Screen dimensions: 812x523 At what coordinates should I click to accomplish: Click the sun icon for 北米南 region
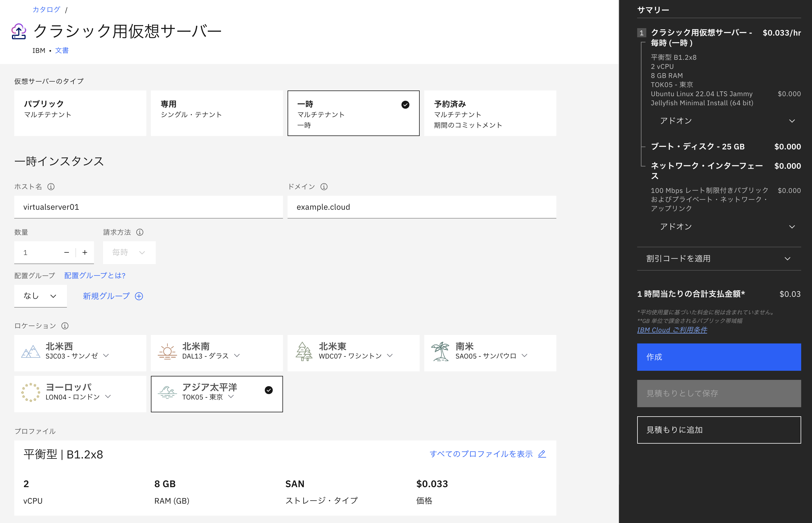click(x=167, y=351)
